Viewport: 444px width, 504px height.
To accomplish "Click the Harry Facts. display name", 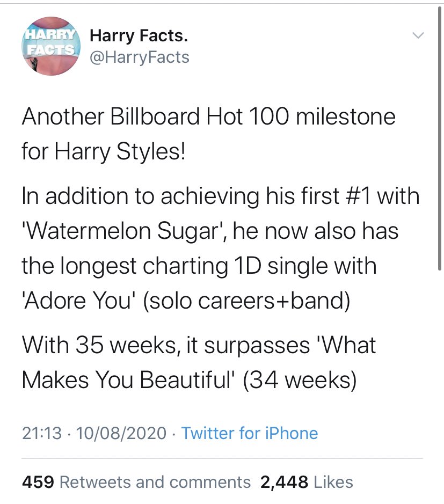I will (139, 36).
